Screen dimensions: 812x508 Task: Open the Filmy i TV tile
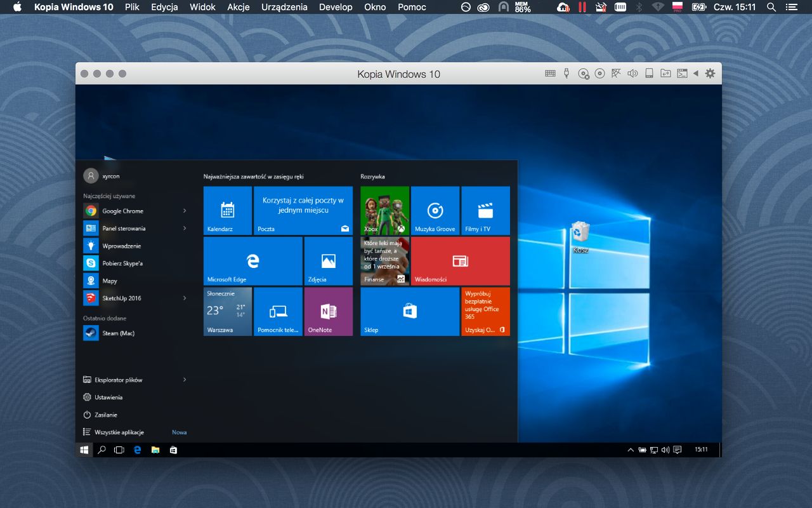485,211
